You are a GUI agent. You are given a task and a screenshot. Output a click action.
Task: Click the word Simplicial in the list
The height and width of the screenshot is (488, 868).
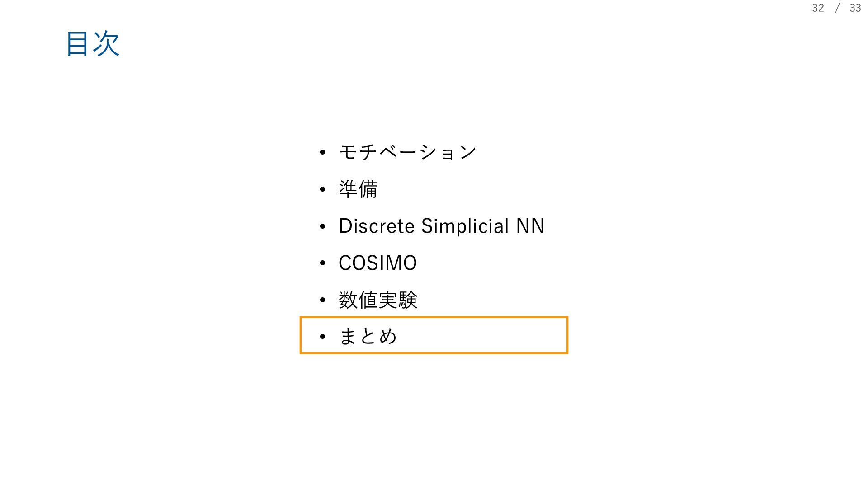pos(465,226)
